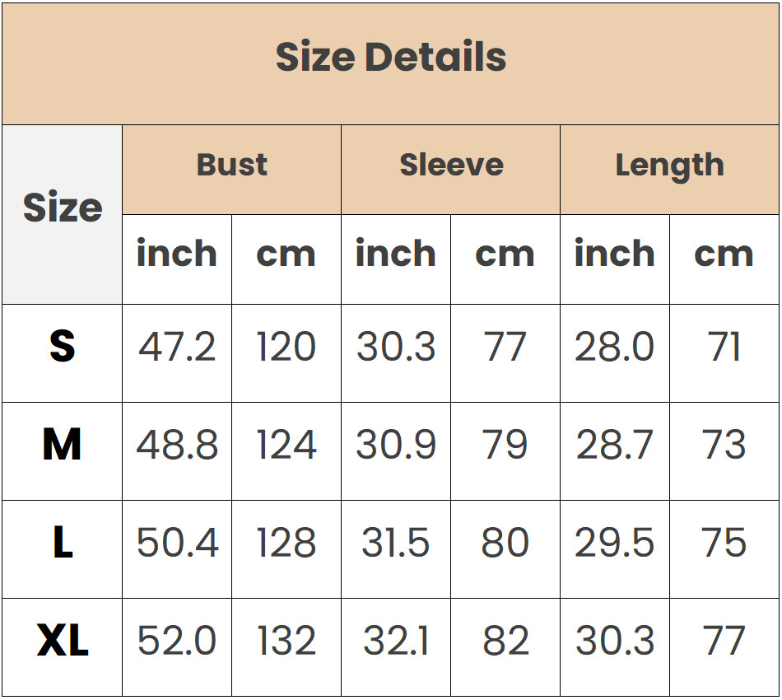This screenshot has height=700, width=782.
Task: Click the 28.0 length inch value
Action: point(615,347)
